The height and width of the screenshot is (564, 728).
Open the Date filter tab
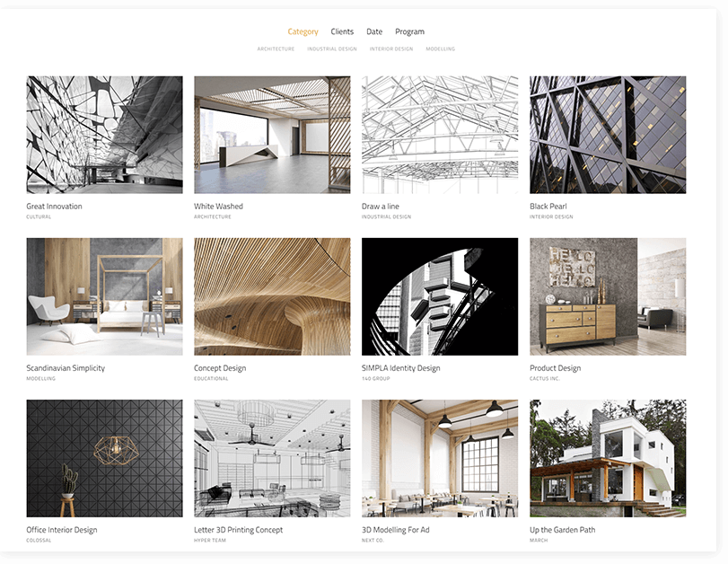click(374, 31)
